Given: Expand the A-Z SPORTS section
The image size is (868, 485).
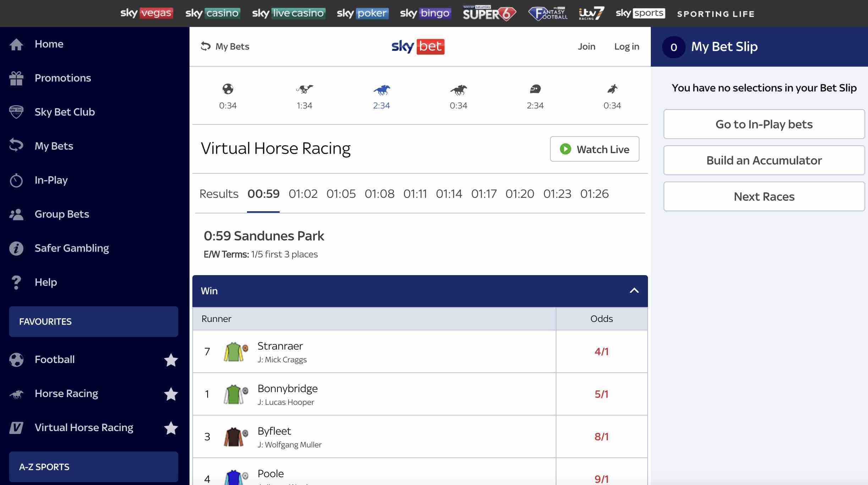Looking at the screenshot, I should (94, 467).
